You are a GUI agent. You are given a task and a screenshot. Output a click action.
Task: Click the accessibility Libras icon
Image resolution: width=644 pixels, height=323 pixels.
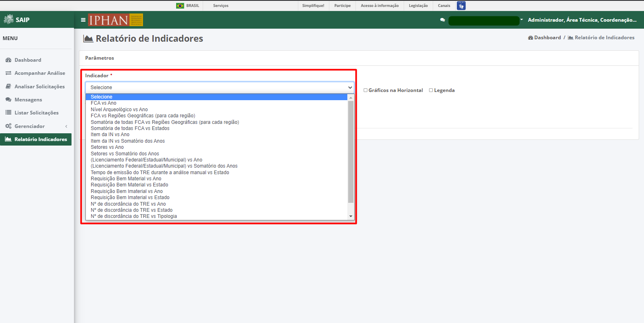coord(461,6)
